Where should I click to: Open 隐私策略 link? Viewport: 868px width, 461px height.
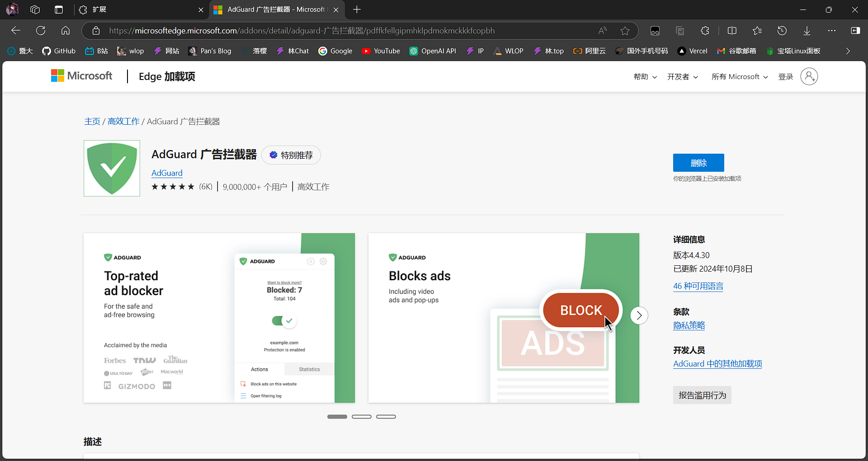[x=689, y=325]
